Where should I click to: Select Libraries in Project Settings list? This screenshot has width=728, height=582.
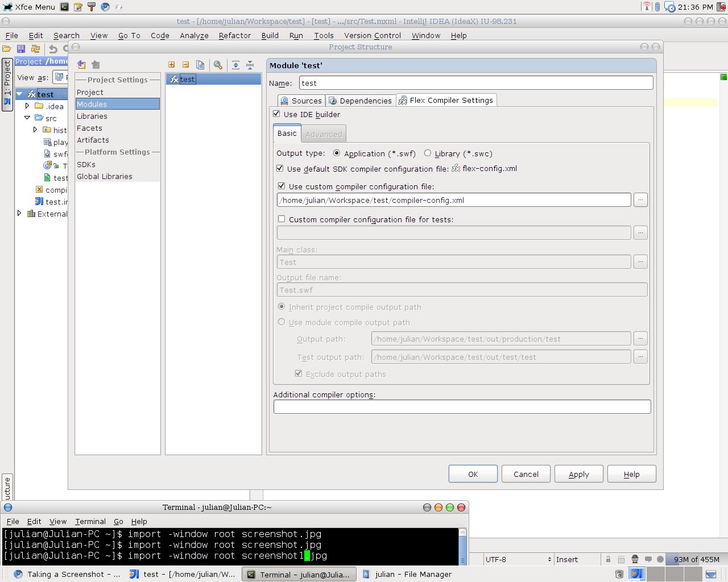click(92, 116)
